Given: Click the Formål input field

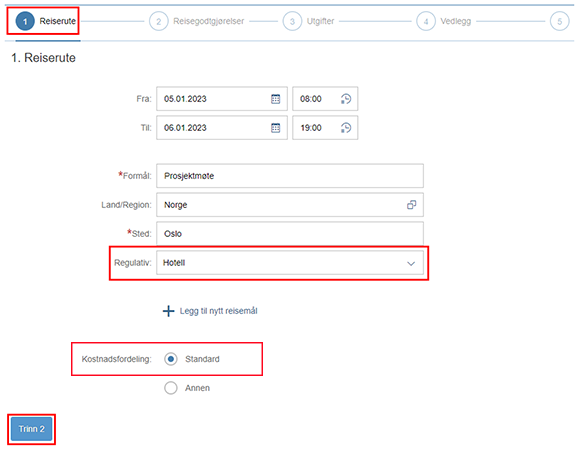Looking at the screenshot, I should click(x=290, y=176).
